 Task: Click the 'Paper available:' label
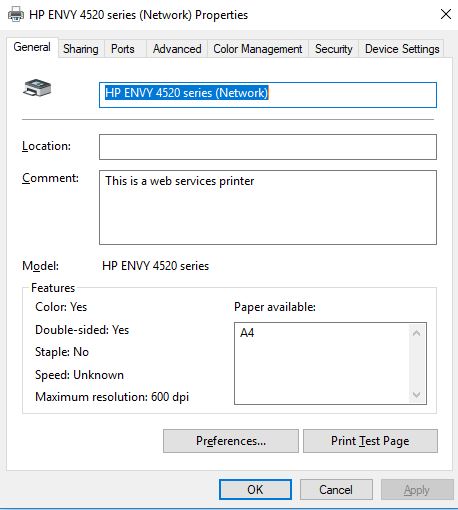click(275, 307)
